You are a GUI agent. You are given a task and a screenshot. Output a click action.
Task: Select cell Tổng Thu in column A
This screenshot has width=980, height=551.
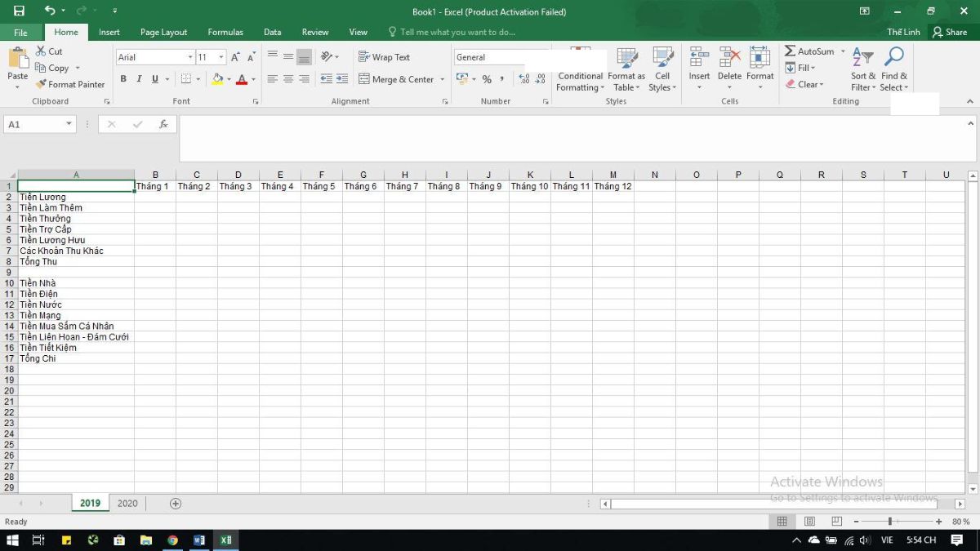(x=76, y=262)
